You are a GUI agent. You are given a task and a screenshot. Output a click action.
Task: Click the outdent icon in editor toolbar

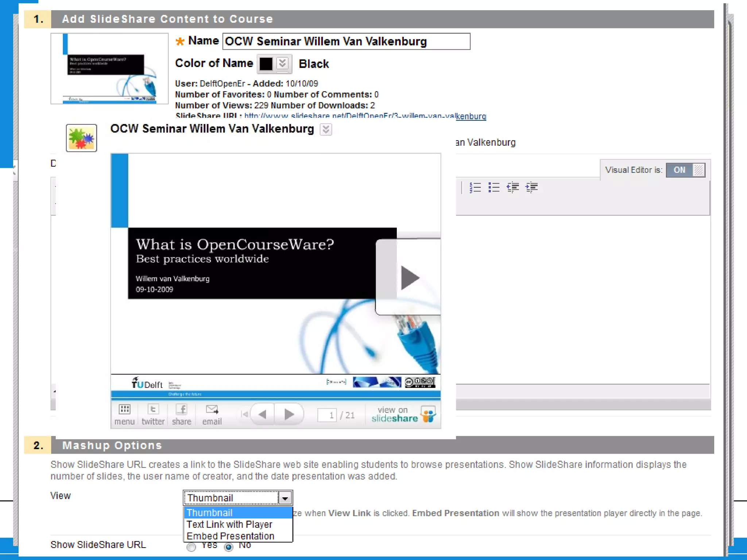coord(513,187)
